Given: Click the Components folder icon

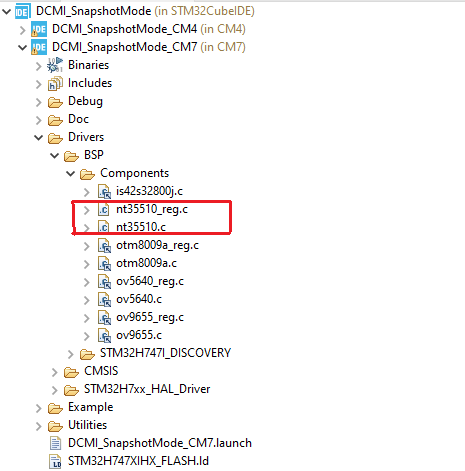Looking at the screenshot, I should pyautogui.click(x=87, y=174).
